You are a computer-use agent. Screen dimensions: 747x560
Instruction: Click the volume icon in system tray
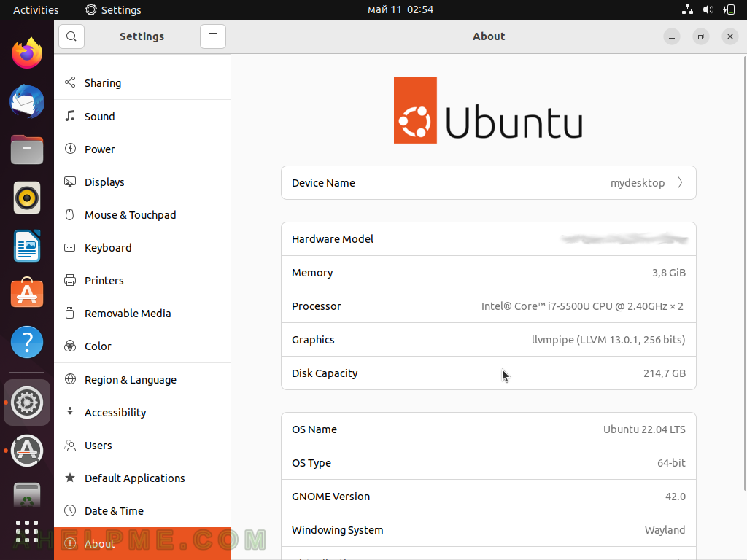coord(708,9)
